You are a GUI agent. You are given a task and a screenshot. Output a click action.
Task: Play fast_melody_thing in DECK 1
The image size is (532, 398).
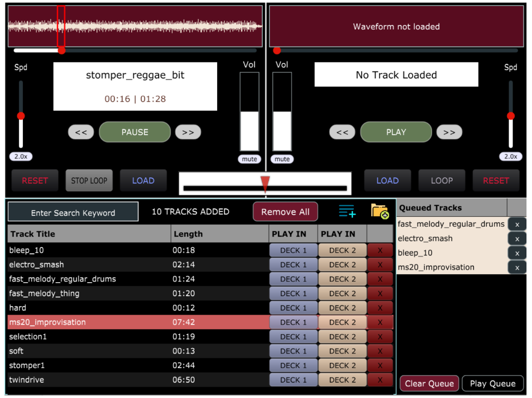(293, 294)
